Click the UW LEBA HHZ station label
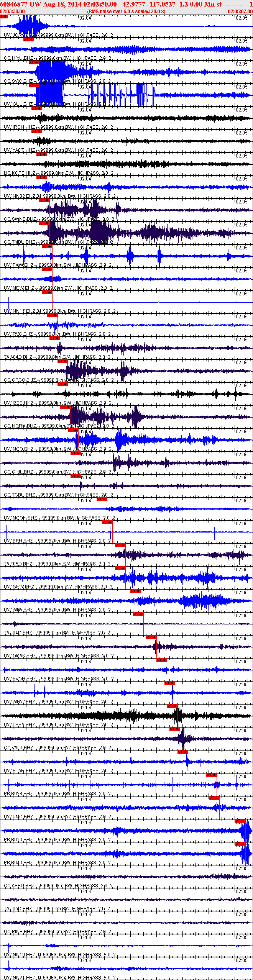This screenshot has height=980, width=253. click(x=20, y=725)
